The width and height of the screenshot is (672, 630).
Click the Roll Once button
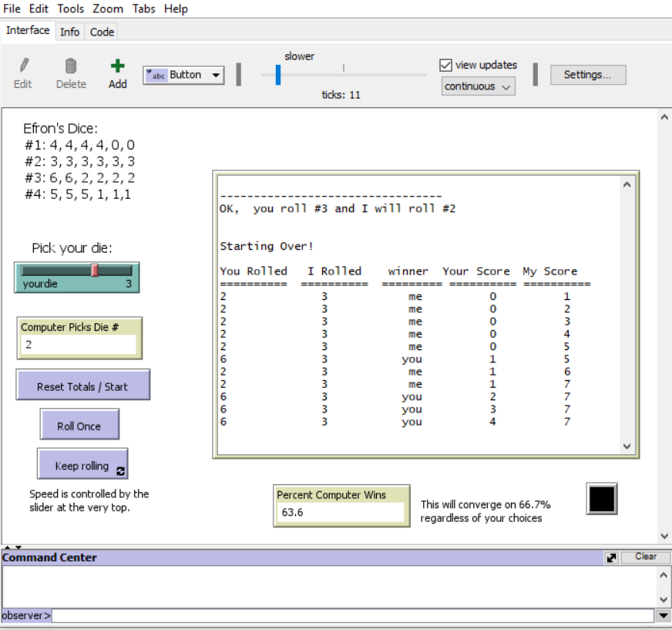[79, 424]
